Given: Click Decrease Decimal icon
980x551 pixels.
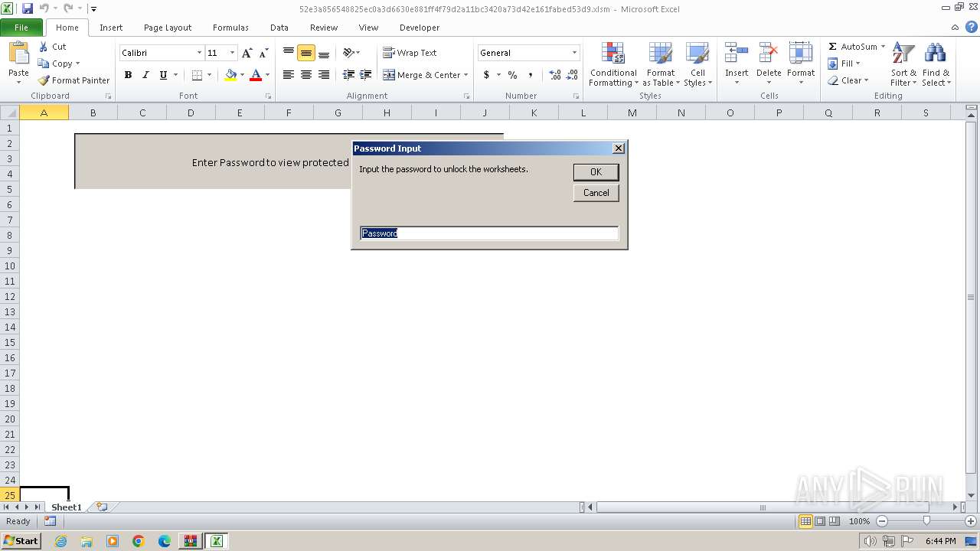Looking at the screenshot, I should point(573,75).
